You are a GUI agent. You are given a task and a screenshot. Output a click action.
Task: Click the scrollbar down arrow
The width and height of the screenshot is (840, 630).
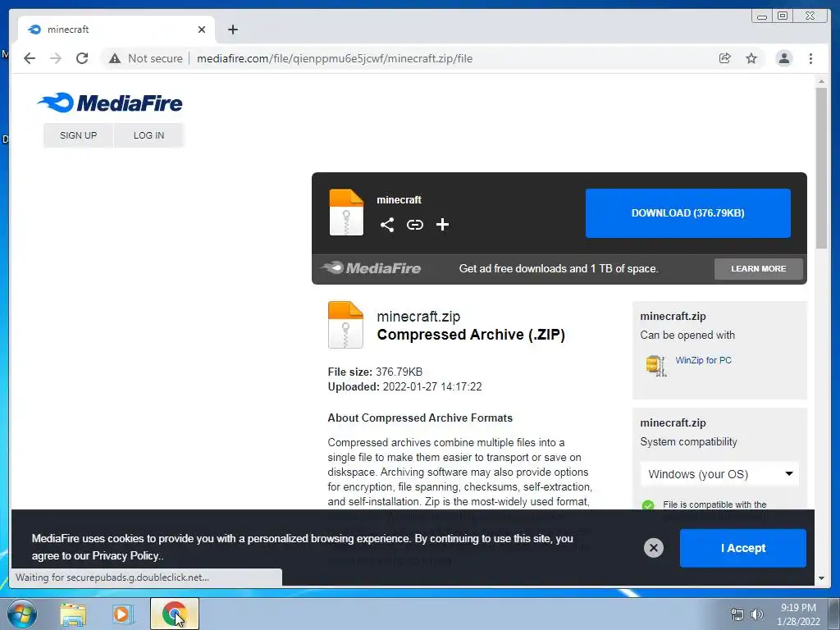(x=821, y=578)
